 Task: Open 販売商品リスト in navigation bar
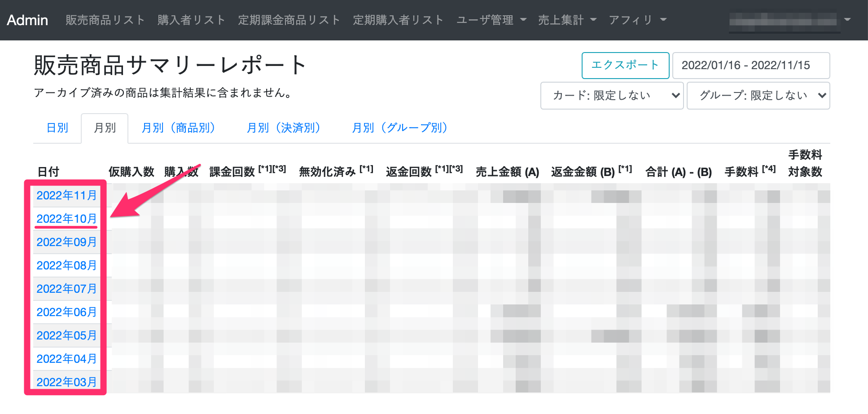click(105, 20)
